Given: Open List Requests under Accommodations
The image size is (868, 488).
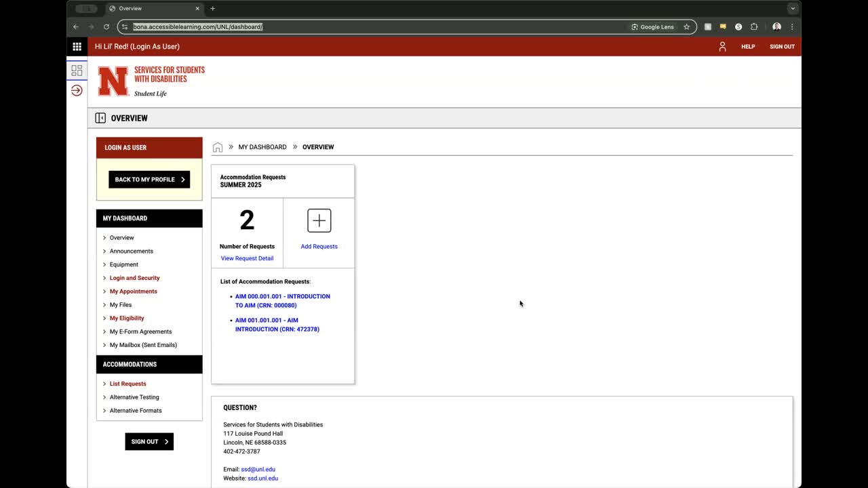Looking at the screenshot, I should point(128,384).
